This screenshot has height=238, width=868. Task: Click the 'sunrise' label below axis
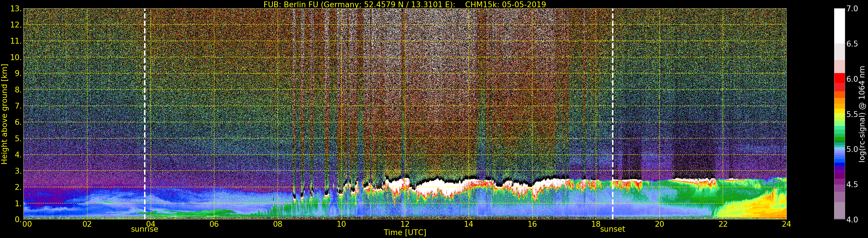[145, 229]
